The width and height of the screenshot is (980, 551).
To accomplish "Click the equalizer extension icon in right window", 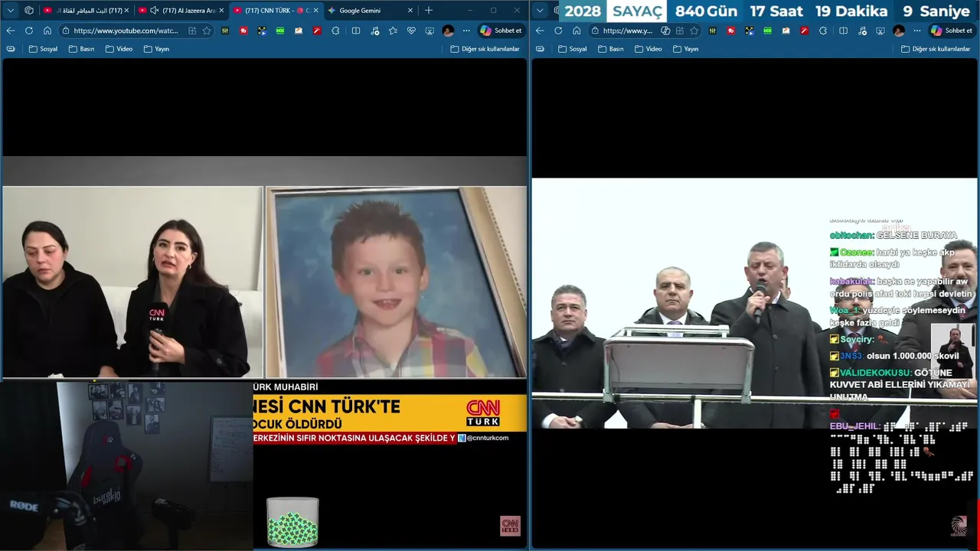I will tap(712, 31).
